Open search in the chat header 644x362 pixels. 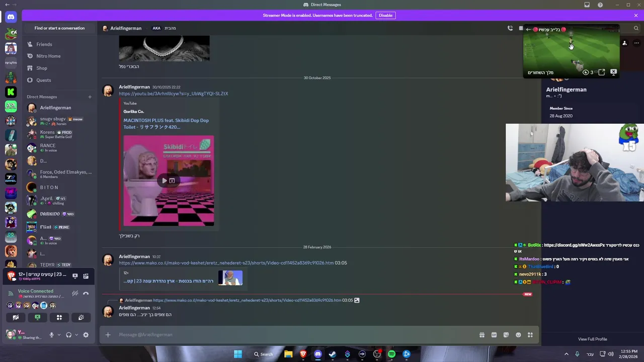[636, 28]
